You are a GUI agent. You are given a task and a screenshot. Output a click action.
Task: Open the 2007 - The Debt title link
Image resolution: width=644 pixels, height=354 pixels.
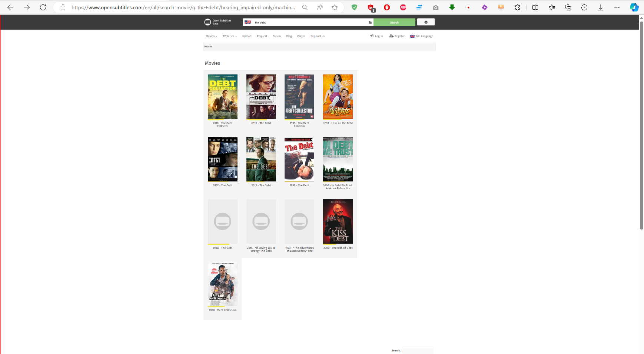(x=223, y=186)
